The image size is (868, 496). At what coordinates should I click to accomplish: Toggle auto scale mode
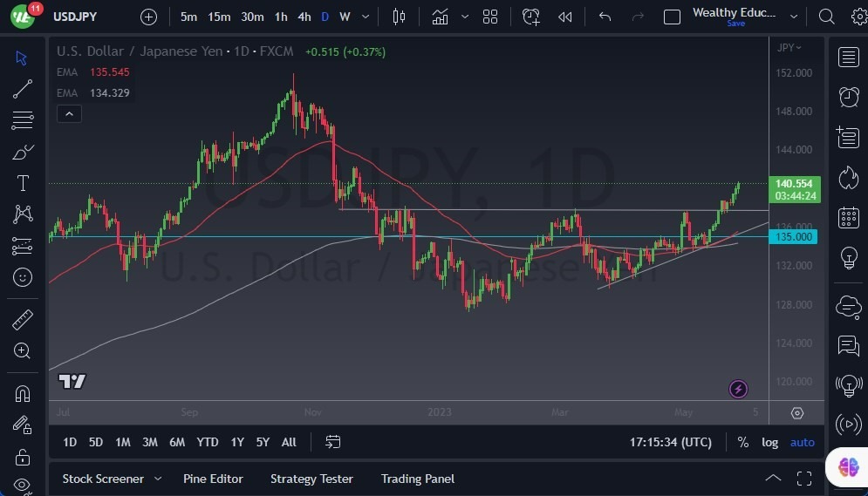[802, 442]
